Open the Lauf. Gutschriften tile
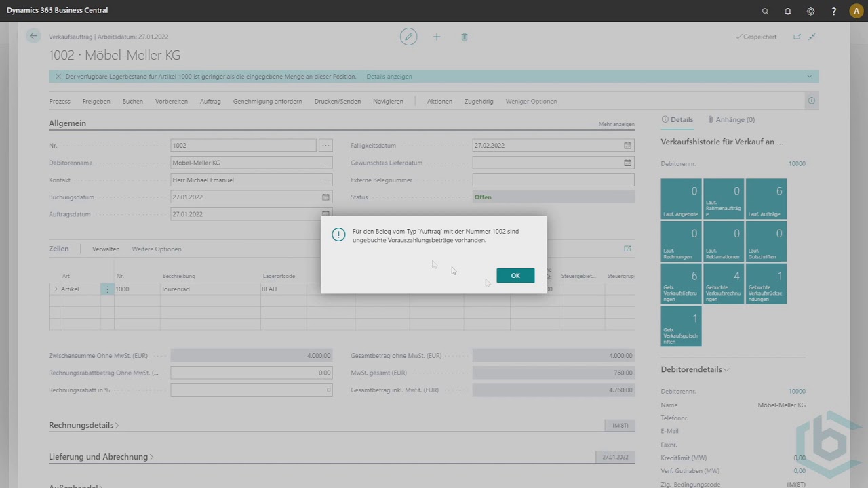Viewport: 868px width, 488px height. 766,241
